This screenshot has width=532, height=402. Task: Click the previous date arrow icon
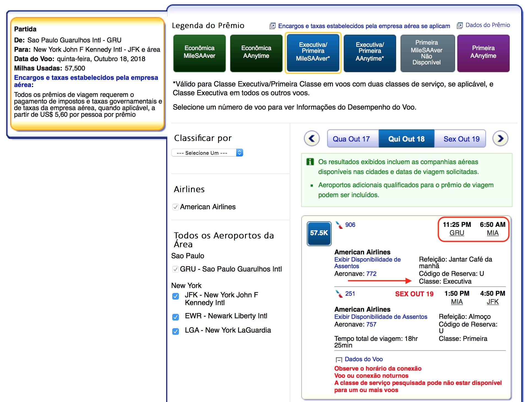tap(312, 138)
